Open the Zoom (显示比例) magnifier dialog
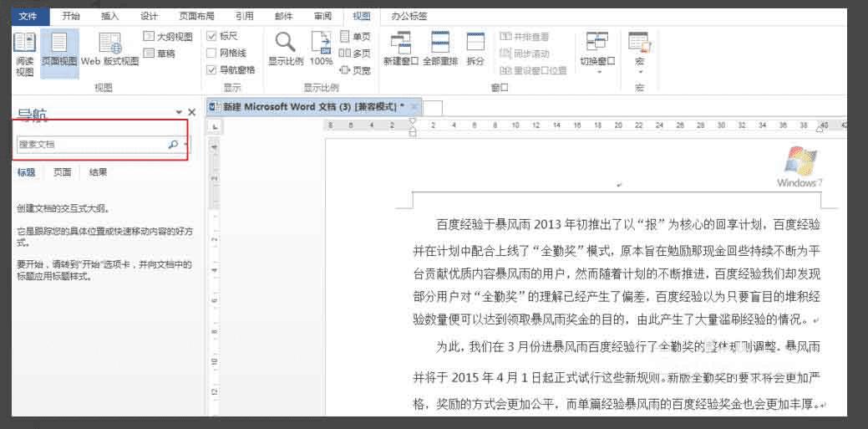The width and height of the screenshot is (868, 429). (286, 50)
